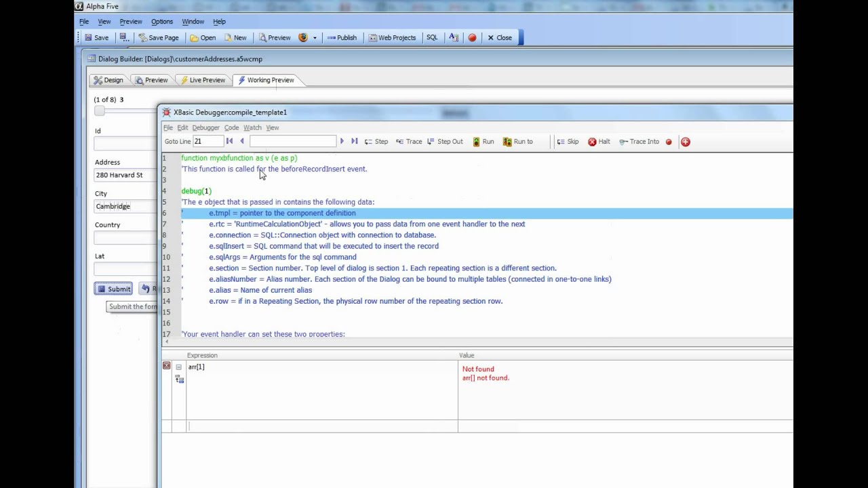Open the Watch menu in the debugger
This screenshot has height=488, width=868.
coord(252,127)
